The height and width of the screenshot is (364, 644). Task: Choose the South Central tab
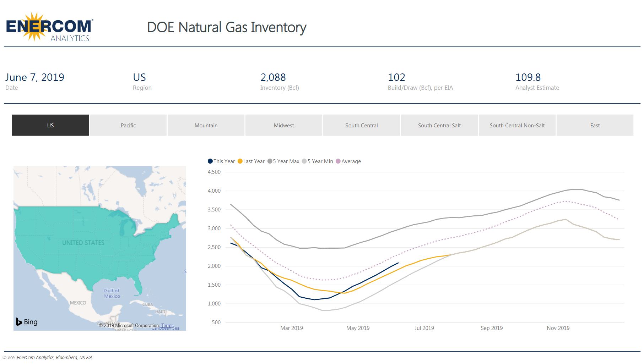pyautogui.click(x=361, y=125)
